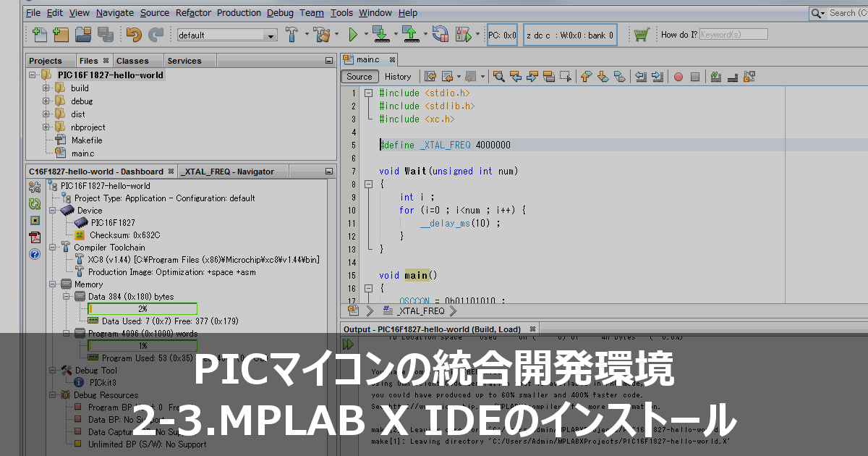
Task: Click the Dashboard blue help icon
Action: point(34,254)
